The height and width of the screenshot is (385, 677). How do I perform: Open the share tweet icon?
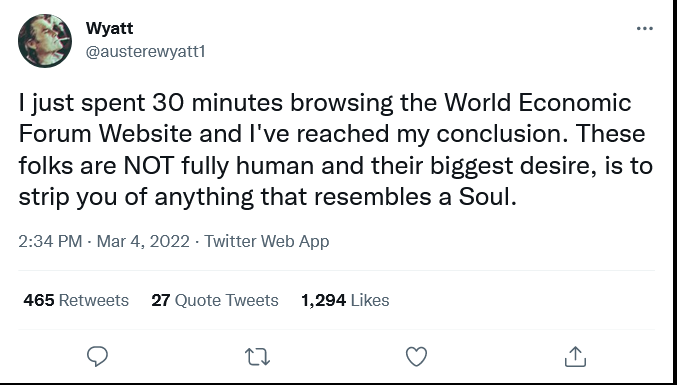576,356
